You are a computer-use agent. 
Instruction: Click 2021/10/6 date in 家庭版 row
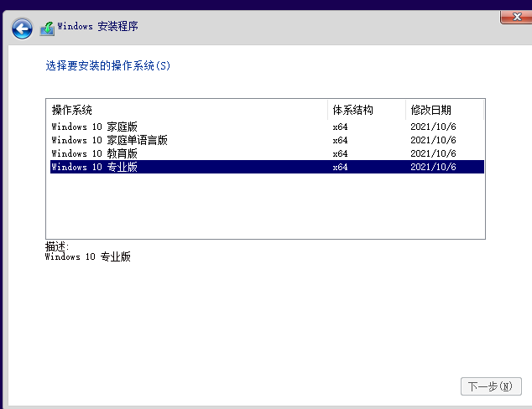tap(433, 127)
